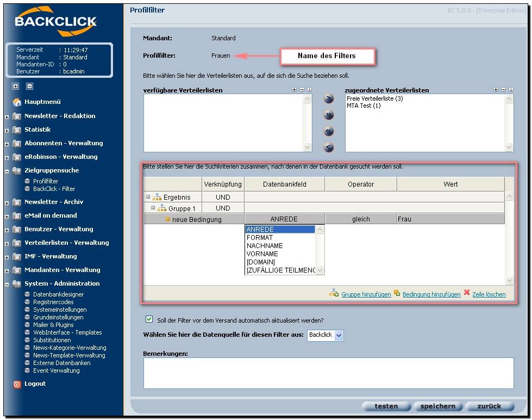The image size is (532, 420).
Task: Click Logout link in sidebar
Action: (35, 384)
